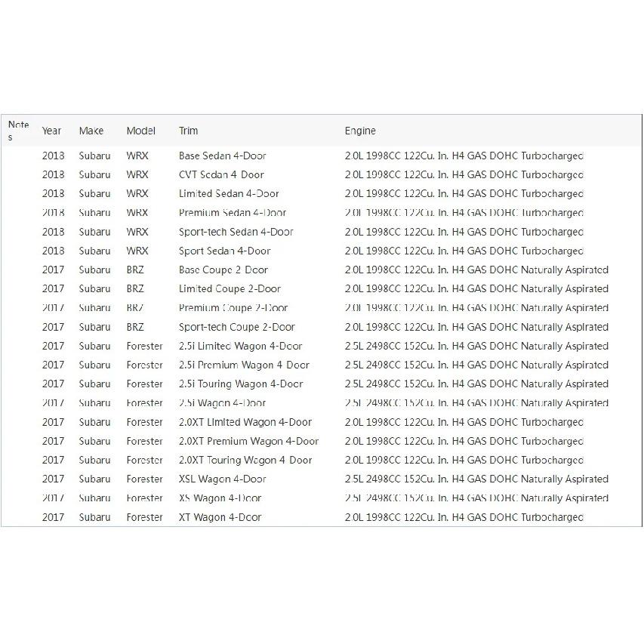Select the Base Coupe 2-Door trim cell

223,270
